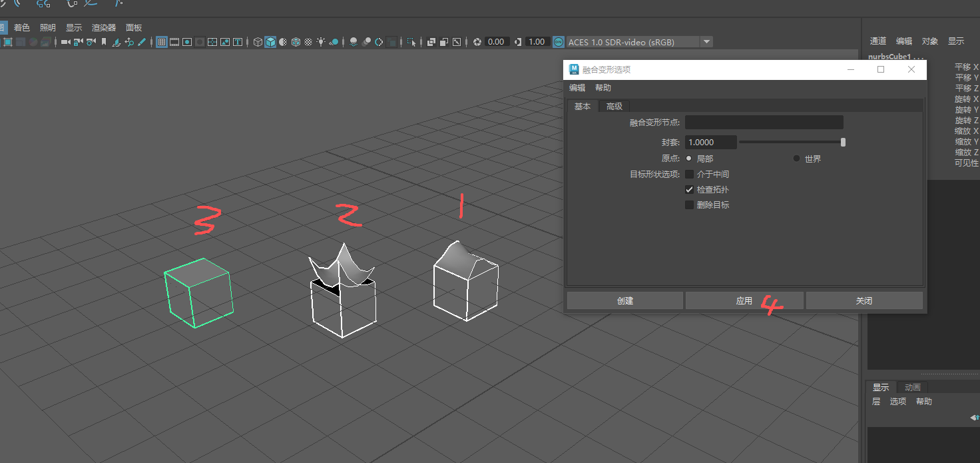Edit the exposure value 0.00

pyautogui.click(x=497, y=42)
